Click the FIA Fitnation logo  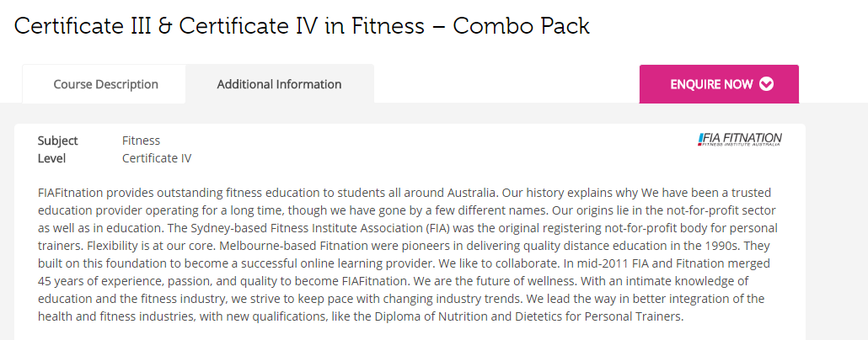(x=740, y=140)
